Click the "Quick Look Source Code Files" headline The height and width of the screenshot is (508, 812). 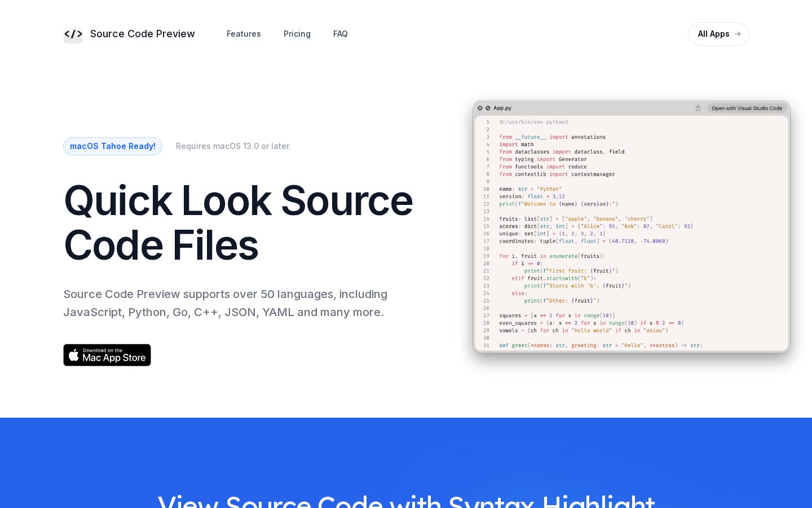pyautogui.click(x=239, y=223)
